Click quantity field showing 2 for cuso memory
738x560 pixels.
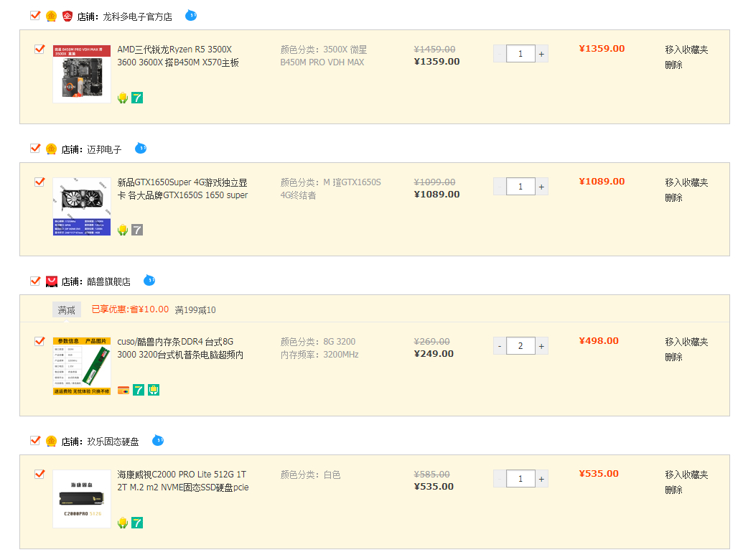point(520,346)
